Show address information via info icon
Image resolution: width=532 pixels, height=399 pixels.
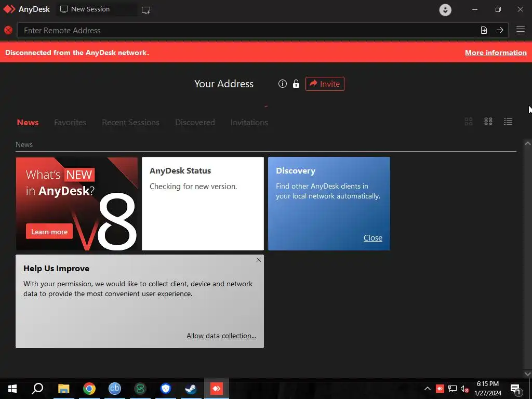[283, 84]
